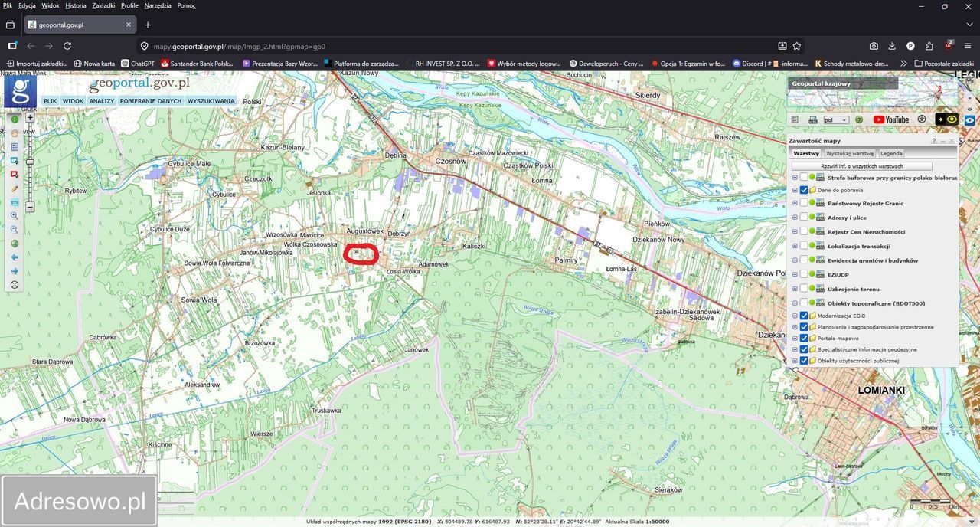Show full map extent globe icon
Image resolution: width=980 pixels, height=527 pixels.
[x=15, y=244]
